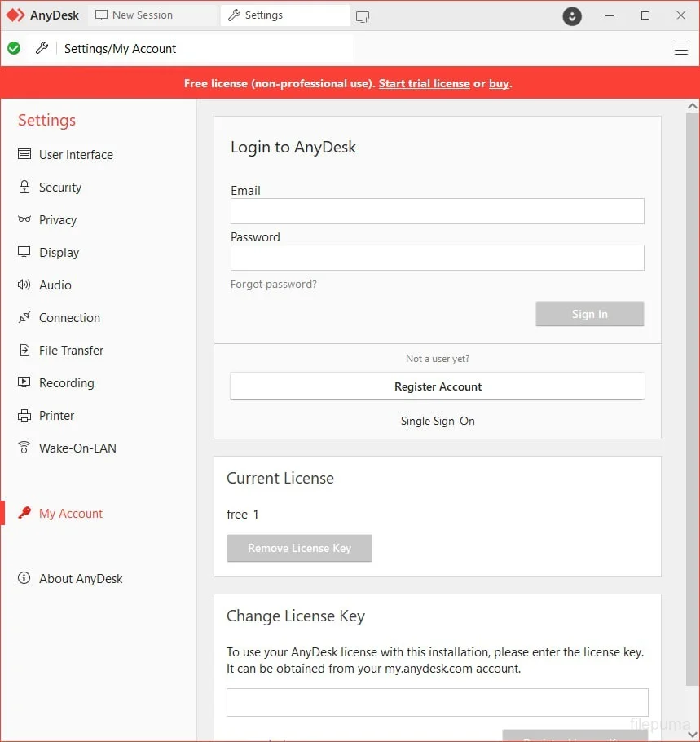Viewport: 700px width, 742px height.
Task: Click the scrollbar down arrow
Action: point(693,735)
